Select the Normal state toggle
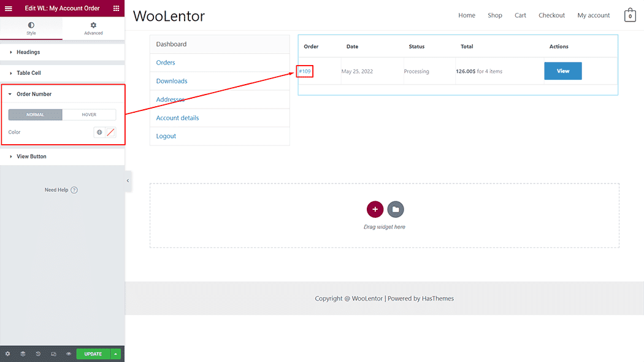 pos(36,115)
